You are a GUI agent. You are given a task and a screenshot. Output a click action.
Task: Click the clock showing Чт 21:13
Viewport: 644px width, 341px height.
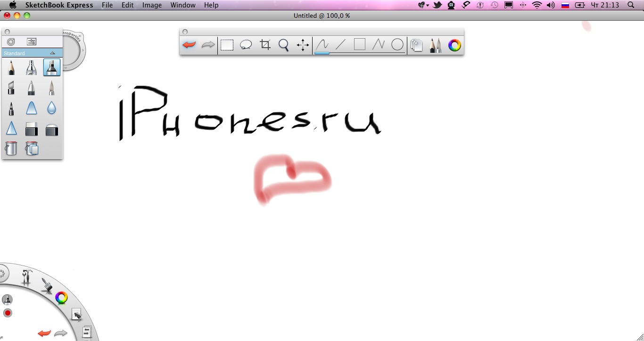(605, 5)
